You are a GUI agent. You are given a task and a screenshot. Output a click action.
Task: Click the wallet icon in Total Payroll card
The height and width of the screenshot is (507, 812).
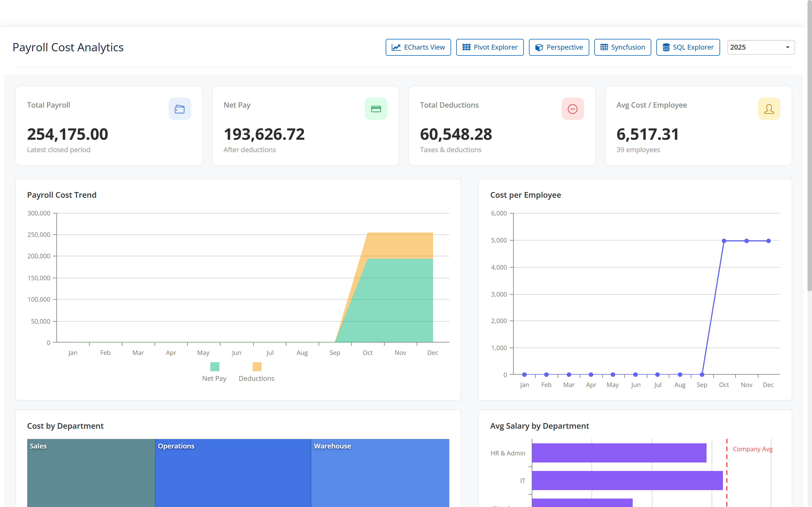click(x=180, y=109)
